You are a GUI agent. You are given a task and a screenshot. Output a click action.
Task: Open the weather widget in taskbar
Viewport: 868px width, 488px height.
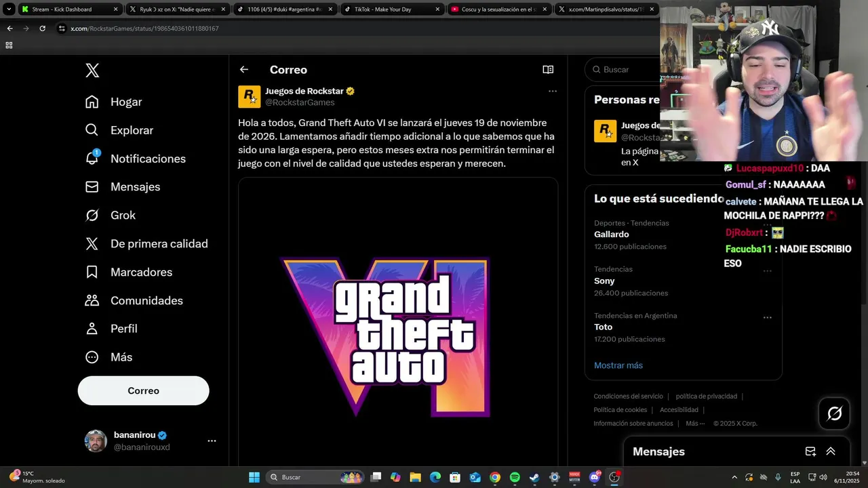pyautogui.click(x=38, y=477)
